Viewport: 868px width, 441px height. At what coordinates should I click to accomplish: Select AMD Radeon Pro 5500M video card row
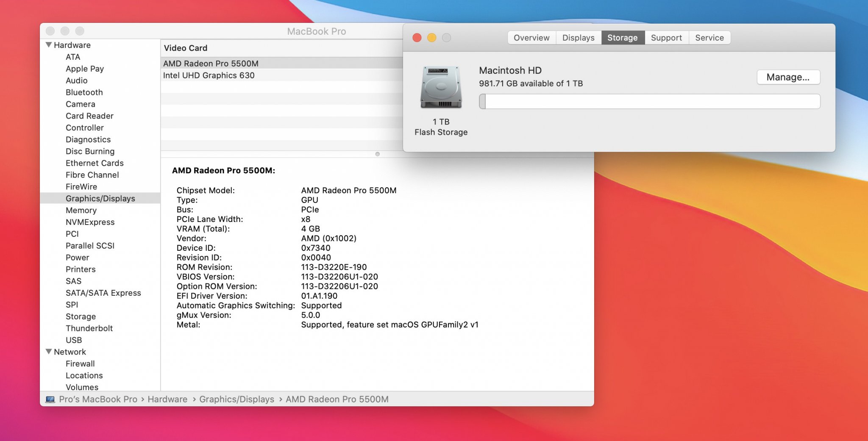(282, 63)
